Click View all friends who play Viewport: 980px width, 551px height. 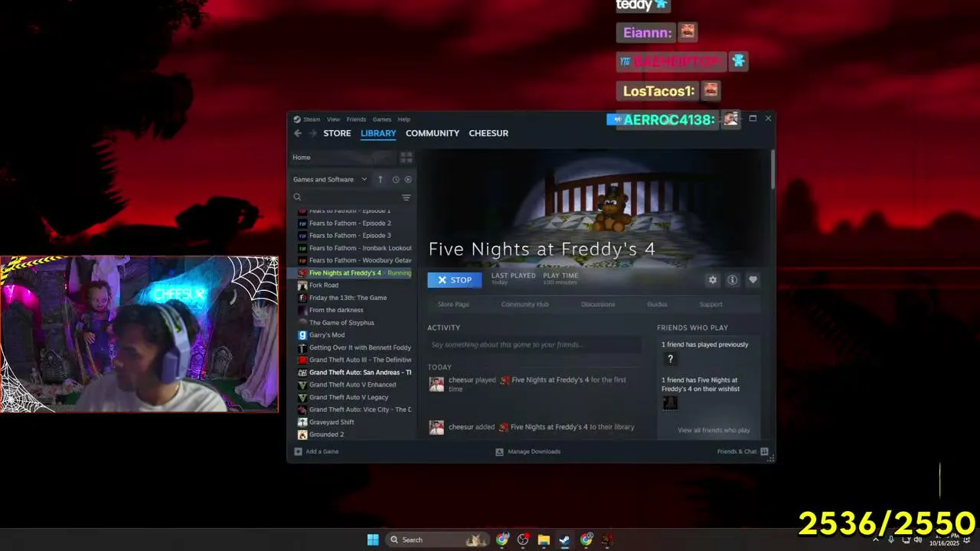click(x=714, y=430)
